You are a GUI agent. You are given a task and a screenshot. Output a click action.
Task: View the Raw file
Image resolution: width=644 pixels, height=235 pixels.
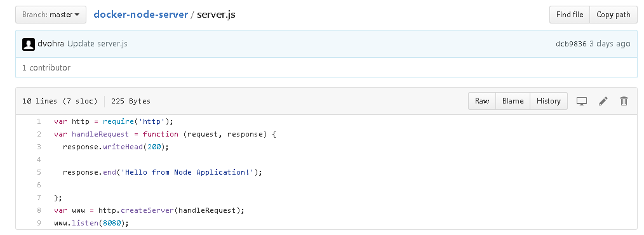(482, 101)
